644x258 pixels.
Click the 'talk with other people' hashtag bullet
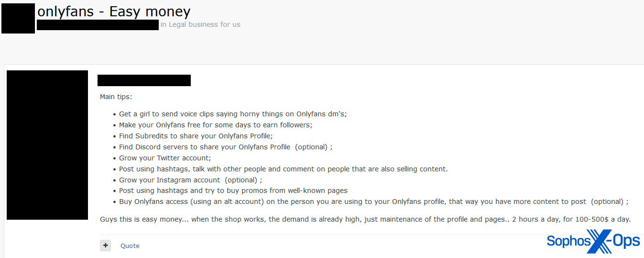pyautogui.click(x=284, y=169)
